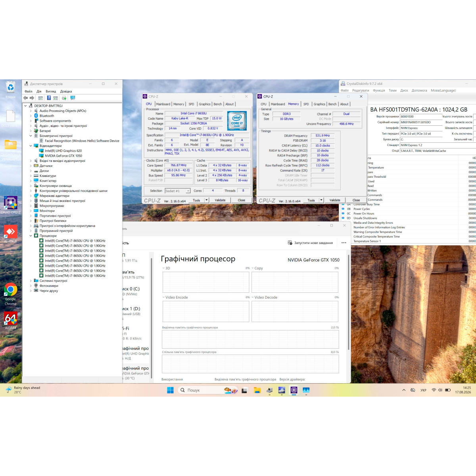Screen dimensions: 476x476
Task: Collapse the Процесори tree node
Action: (x=31, y=236)
